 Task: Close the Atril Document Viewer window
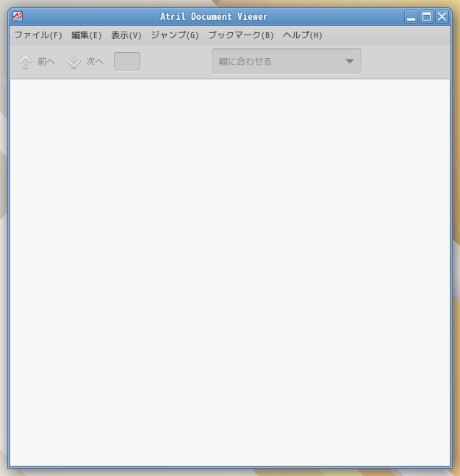442,17
